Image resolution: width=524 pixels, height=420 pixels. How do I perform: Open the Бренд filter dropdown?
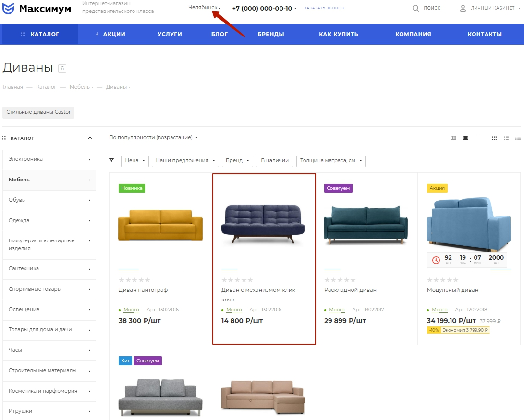pyautogui.click(x=237, y=161)
